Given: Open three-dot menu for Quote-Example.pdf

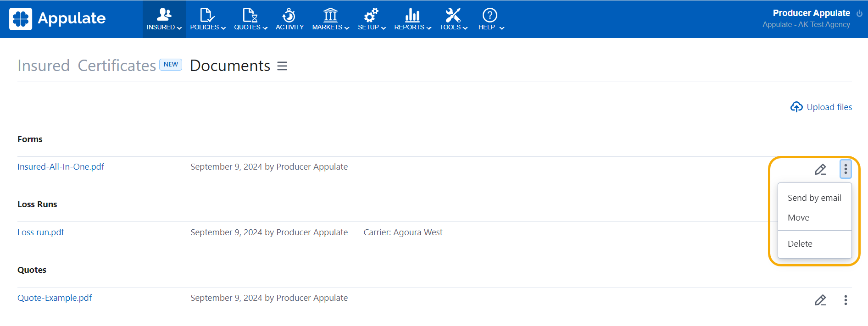Looking at the screenshot, I should pos(846,300).
